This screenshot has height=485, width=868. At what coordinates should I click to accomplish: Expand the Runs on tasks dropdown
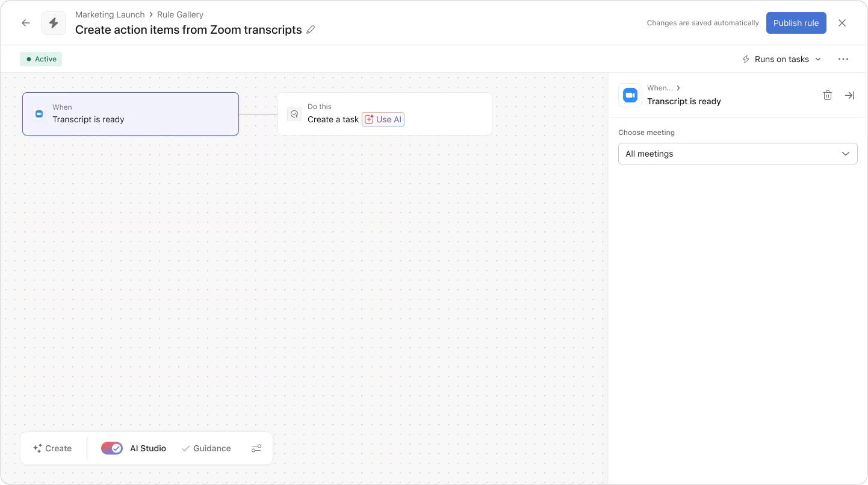[781, 58]
